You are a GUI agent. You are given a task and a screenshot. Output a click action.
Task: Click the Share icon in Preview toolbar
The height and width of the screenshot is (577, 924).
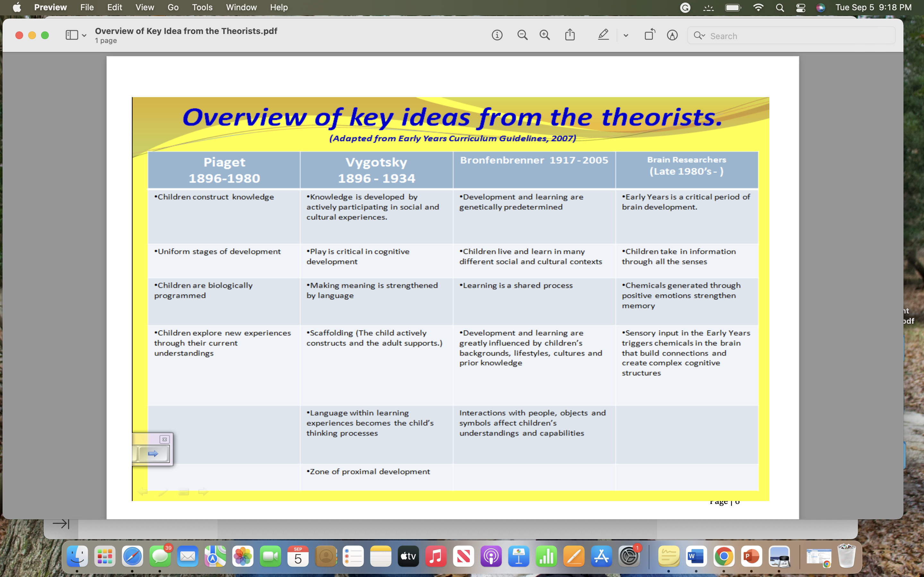tap(570, 35)
